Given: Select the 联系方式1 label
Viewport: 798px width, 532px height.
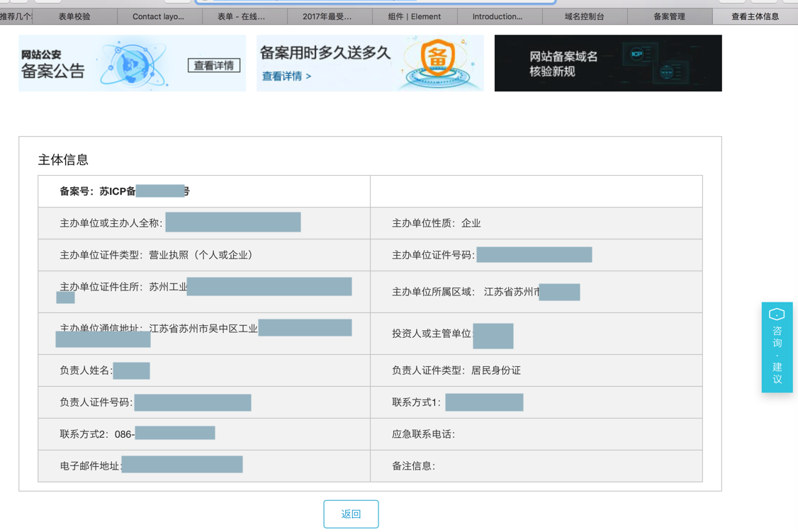Looking at the screenshot, I should (416, 402).
